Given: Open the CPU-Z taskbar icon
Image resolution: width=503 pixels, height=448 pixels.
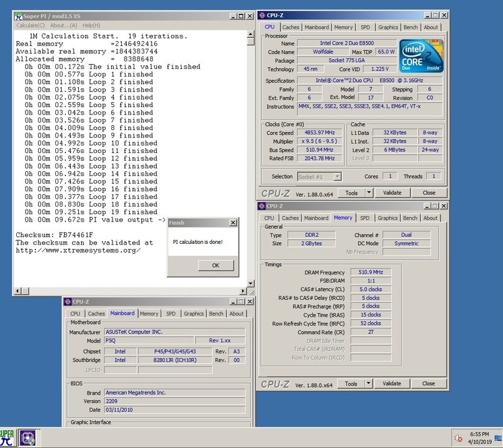Looking at the screenshot, I should tap(28, 437).
